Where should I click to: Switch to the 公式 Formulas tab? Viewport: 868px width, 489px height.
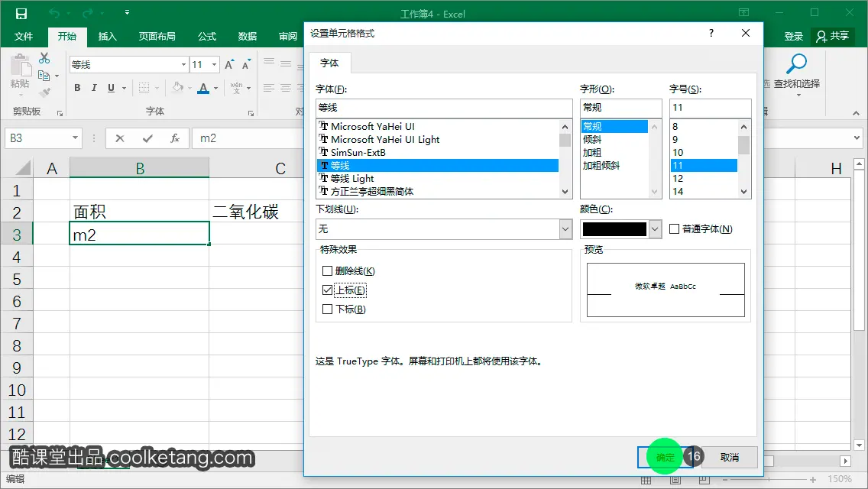tap(207, 37)
